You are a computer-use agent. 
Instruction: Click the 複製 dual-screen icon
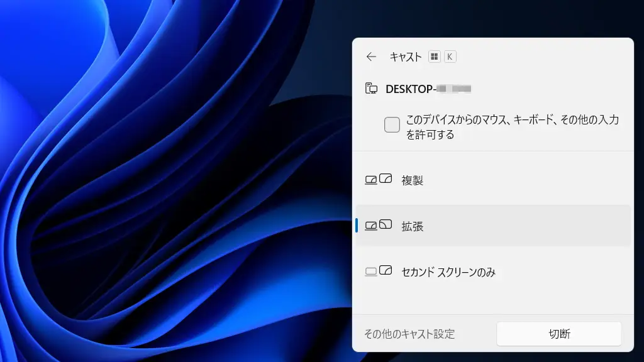(x=379, y=180)
